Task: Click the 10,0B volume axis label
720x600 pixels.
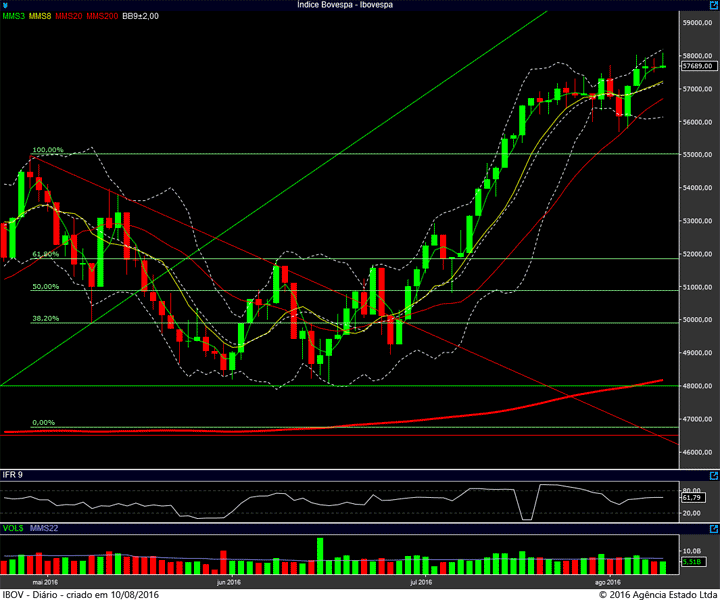Action: coord(692,551)
